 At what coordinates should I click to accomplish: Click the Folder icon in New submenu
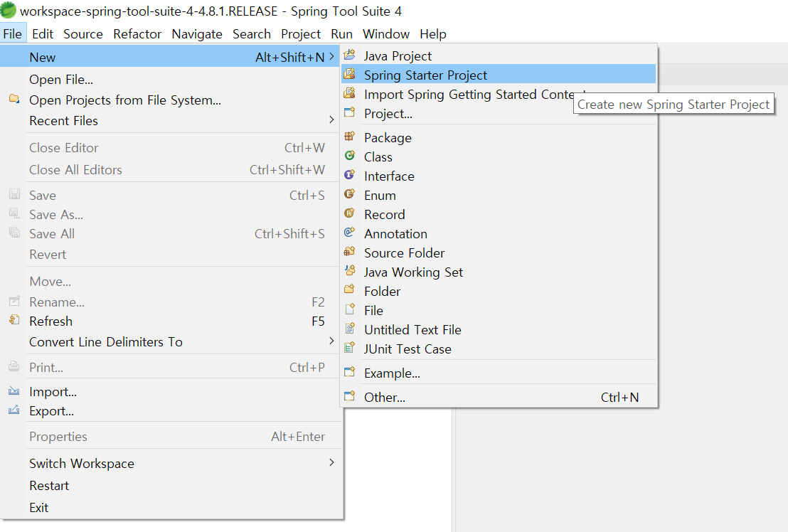coord(350,290)
